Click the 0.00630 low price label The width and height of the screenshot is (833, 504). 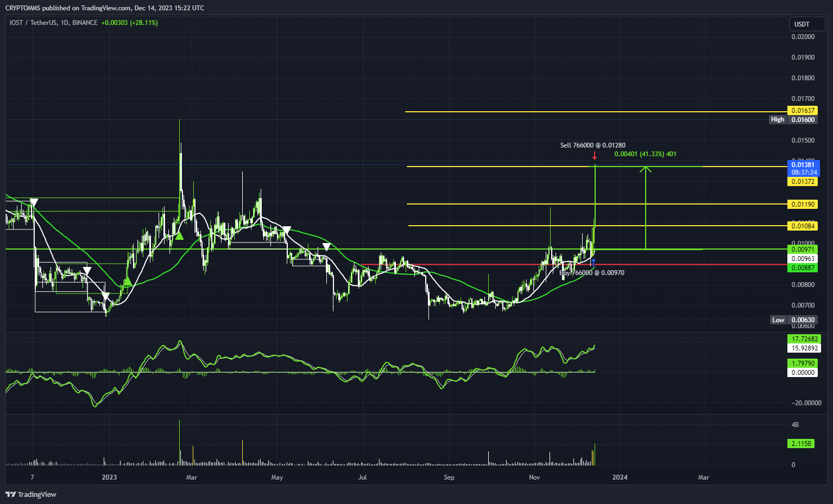coord(803,320)
